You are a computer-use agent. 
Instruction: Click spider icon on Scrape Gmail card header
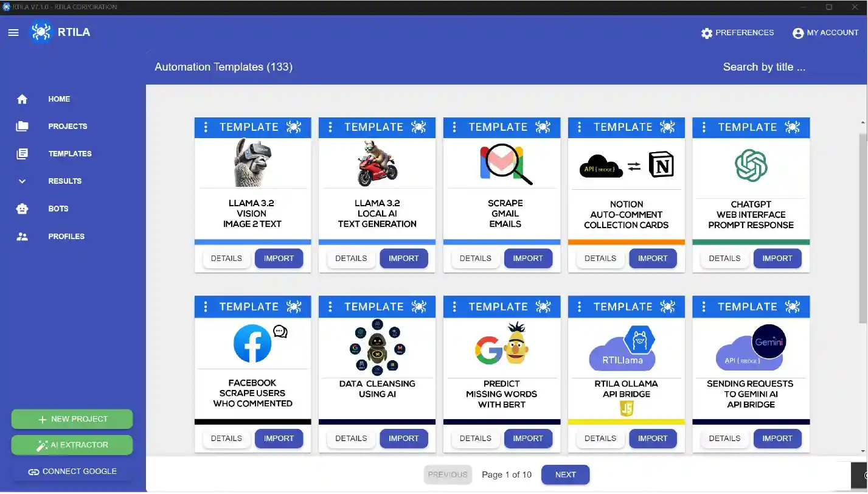coord(543,127)
